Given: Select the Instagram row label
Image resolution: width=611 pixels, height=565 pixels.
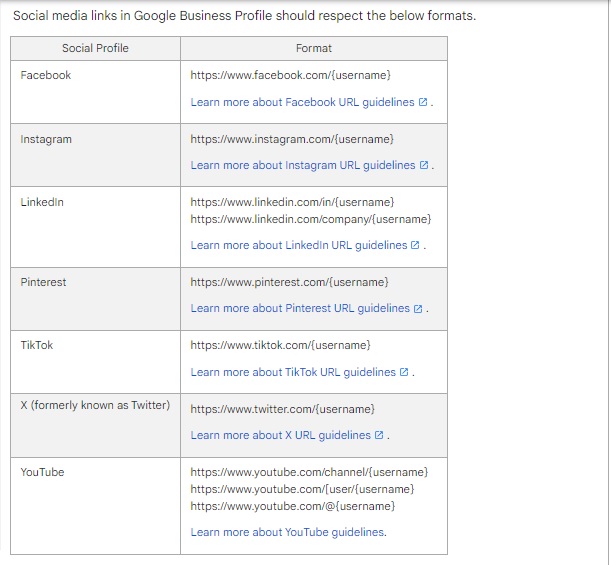Looking at the screenshot, I should (46, 139).
